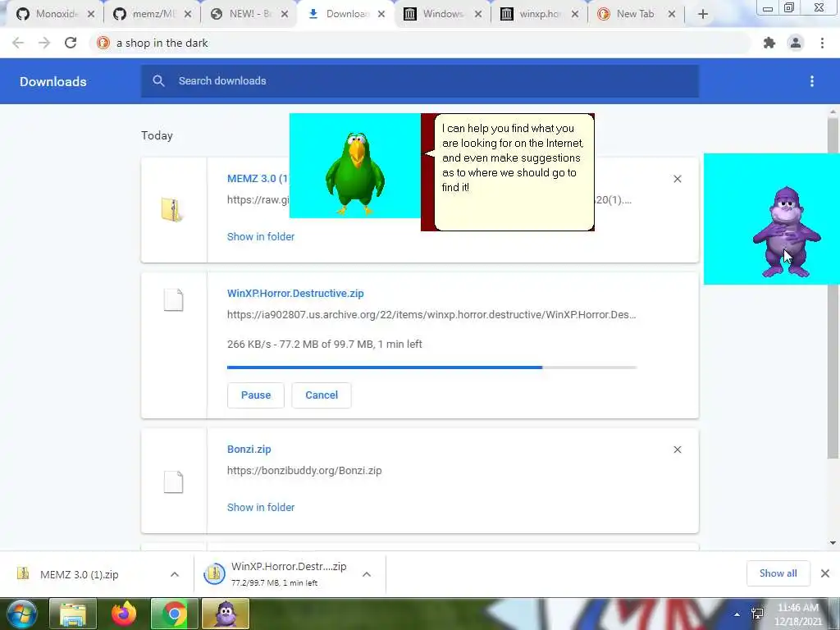Screen dimensions: 840x630
Task: Click the green parrot character
Action: click(354, 172)
